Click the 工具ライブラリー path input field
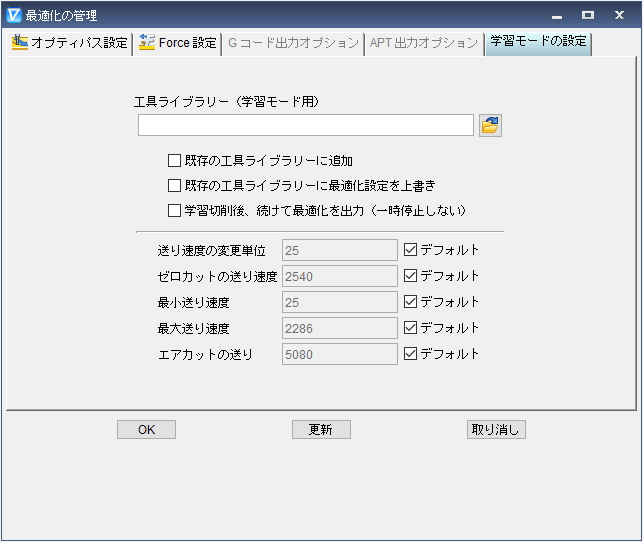The image size is (643, 542). click(305, 125)
